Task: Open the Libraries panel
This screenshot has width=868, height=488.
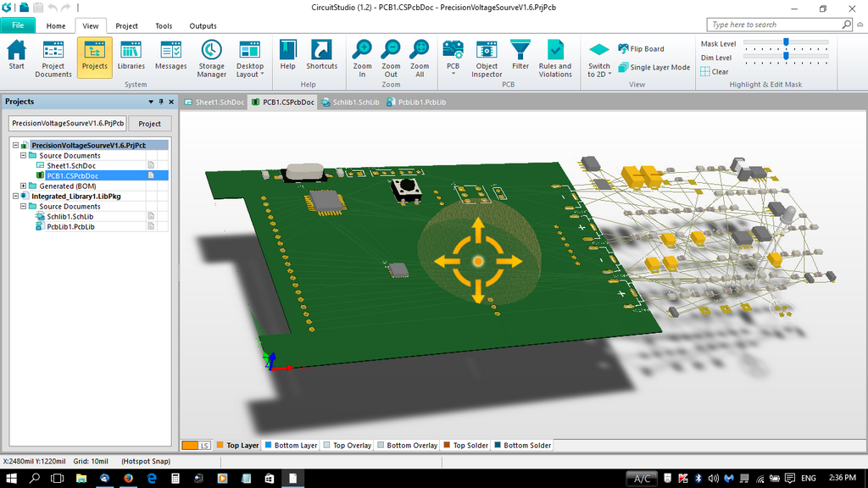Action: coord(131,55)
